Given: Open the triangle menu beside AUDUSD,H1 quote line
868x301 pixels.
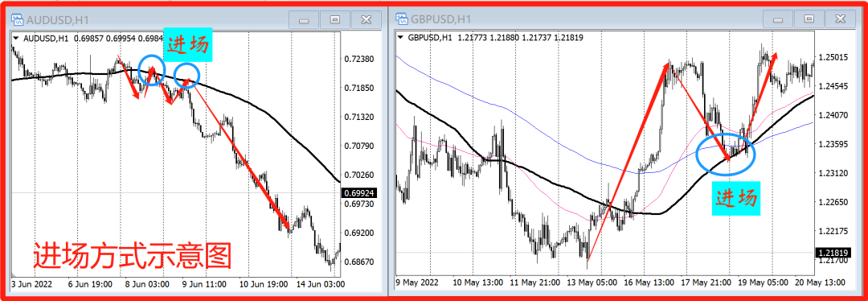Looking at the screenshot, I should (x=15, y=39).
